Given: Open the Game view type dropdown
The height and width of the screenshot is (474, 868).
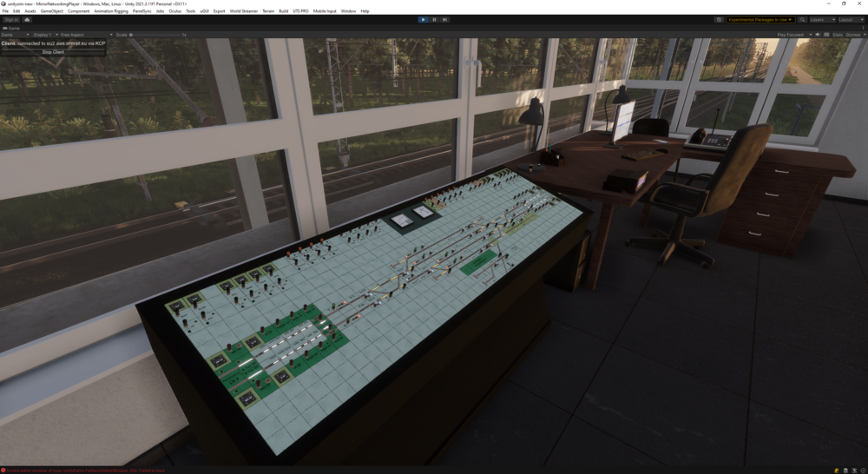Looking at the screenshot, I should 16,35.
